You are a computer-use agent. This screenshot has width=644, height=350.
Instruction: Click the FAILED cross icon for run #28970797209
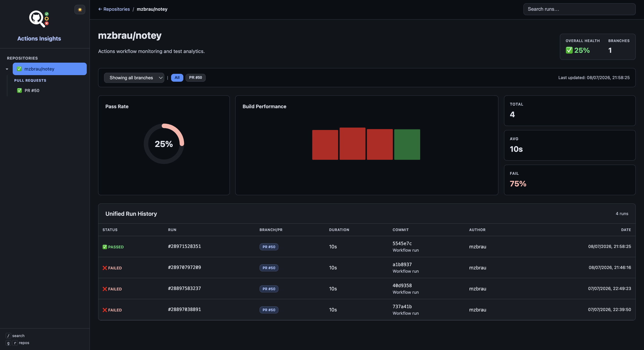pos(105,268)
